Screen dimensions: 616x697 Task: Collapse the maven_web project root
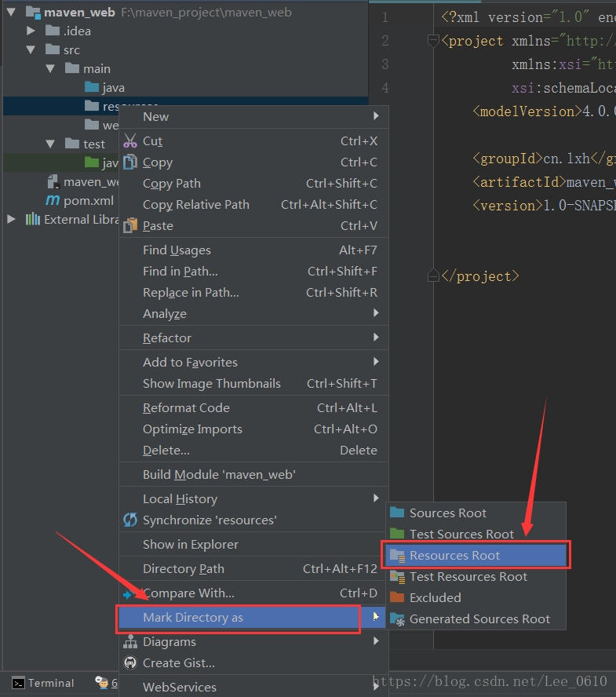12,13
